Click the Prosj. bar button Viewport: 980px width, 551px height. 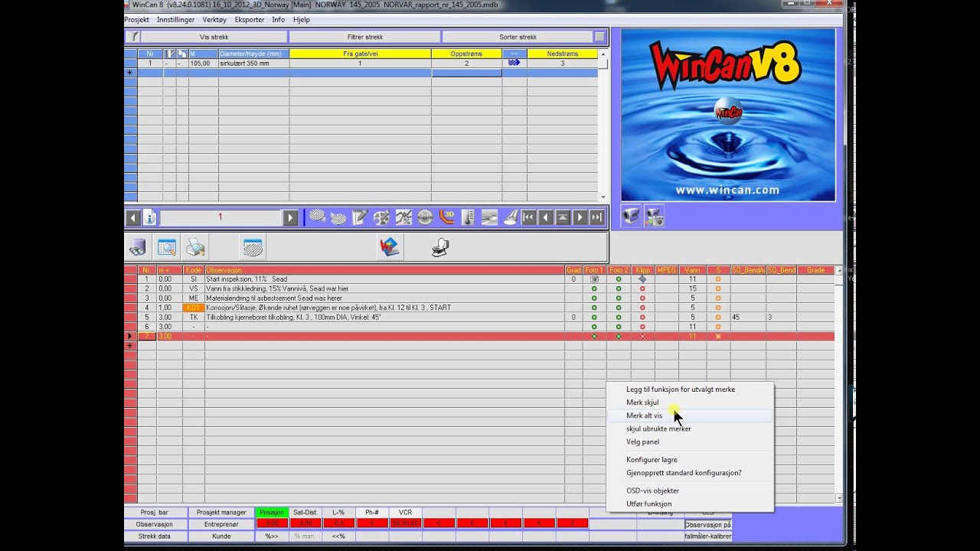coord(154,513)
